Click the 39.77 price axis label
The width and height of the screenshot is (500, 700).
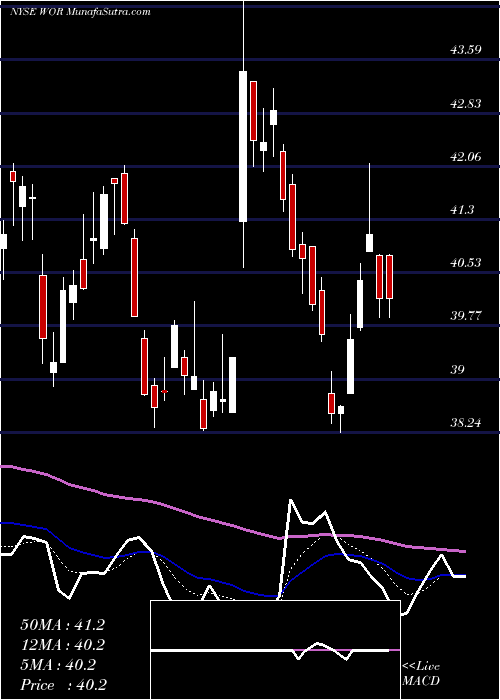point(466,317)
